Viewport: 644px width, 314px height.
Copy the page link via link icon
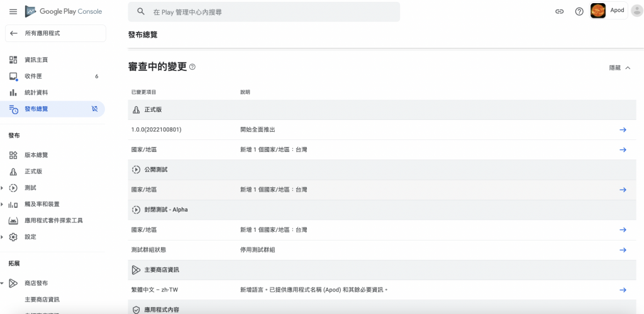point(559,11)
